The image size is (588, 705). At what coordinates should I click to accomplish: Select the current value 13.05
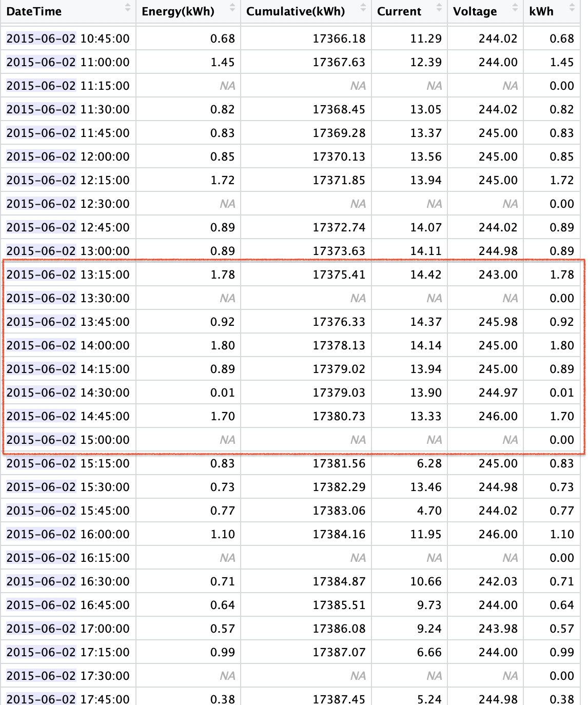click(x=426, y=109)
